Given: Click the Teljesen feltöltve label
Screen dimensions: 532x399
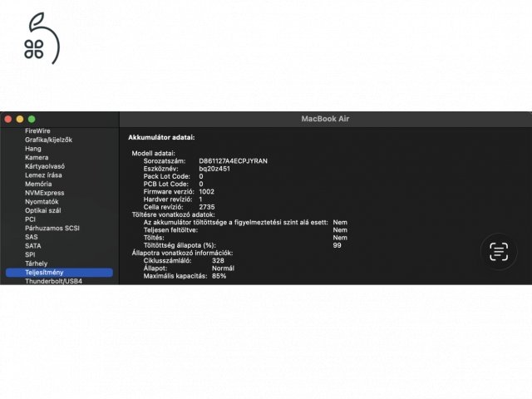Looking at the screenshot, I should [170, 230].
